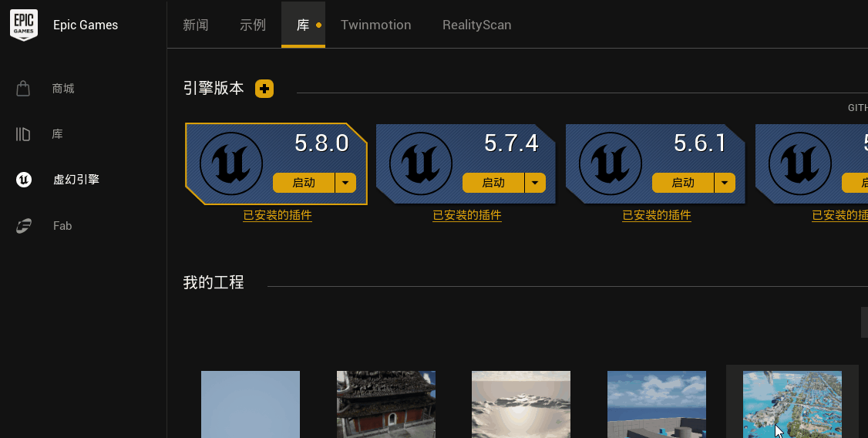The height and width of the screenshot is (438, 868).
Task: Launch engine version 5.7.4 with 启动
Action: point(493,183)
